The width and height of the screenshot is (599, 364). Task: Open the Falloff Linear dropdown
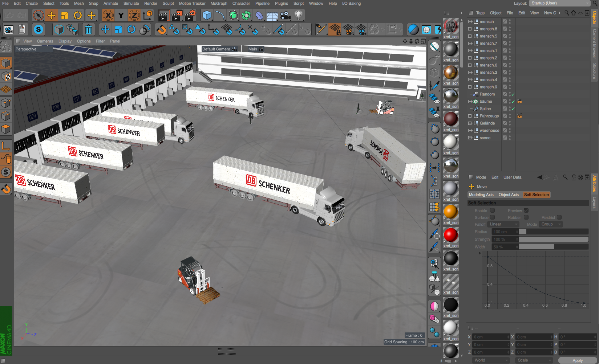tap(503, 224)
